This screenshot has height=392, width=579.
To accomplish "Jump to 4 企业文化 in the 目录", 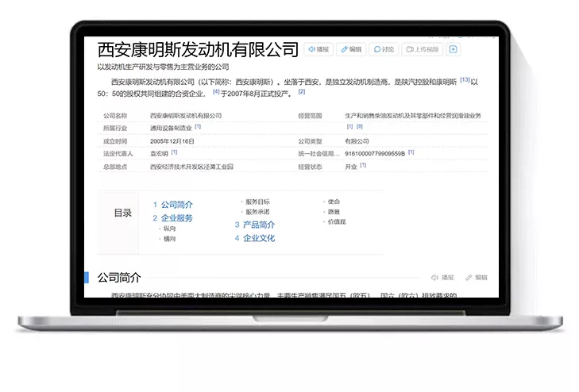I will (255, 238).
